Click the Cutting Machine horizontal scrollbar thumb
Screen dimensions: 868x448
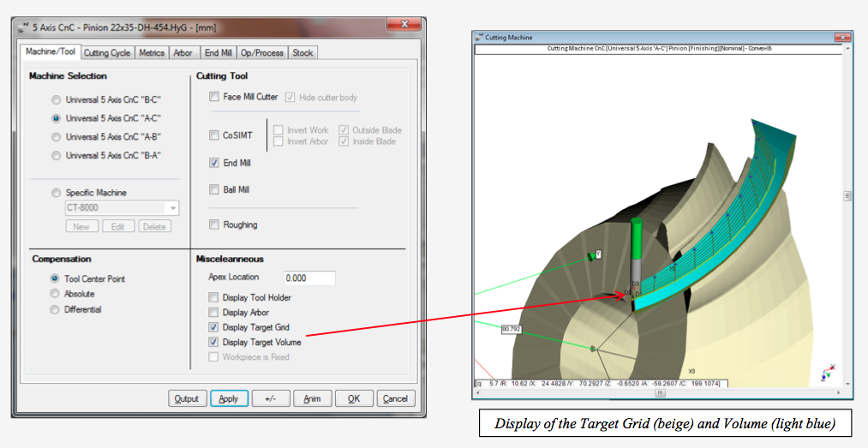pyautogui.click(x=660, y=393)
